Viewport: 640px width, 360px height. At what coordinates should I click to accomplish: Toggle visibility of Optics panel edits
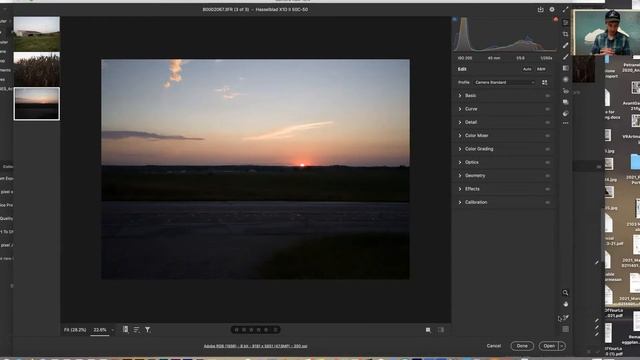[x=547, y=162]
